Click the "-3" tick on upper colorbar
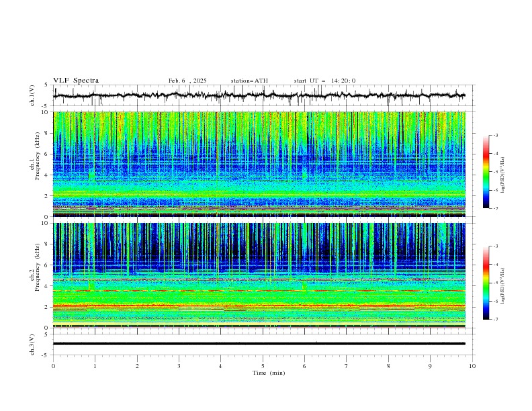 point(496,135)
